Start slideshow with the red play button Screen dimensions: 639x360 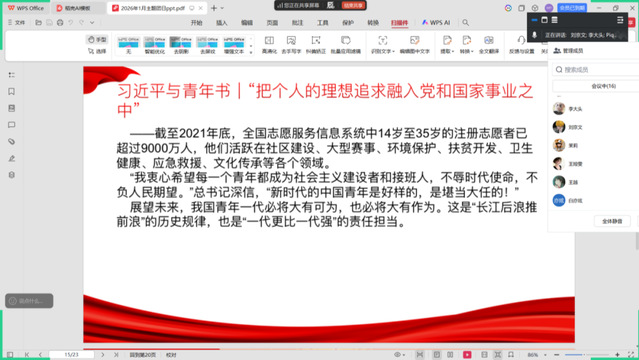coord(467,355)
